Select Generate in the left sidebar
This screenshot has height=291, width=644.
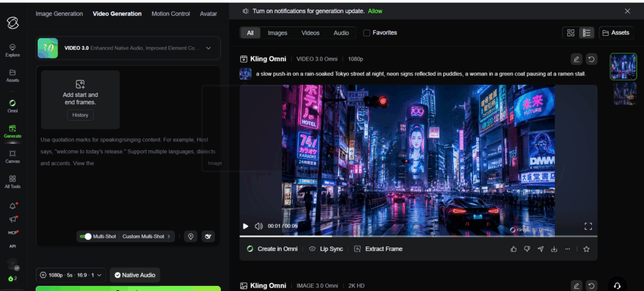click(x=13, y=131)
